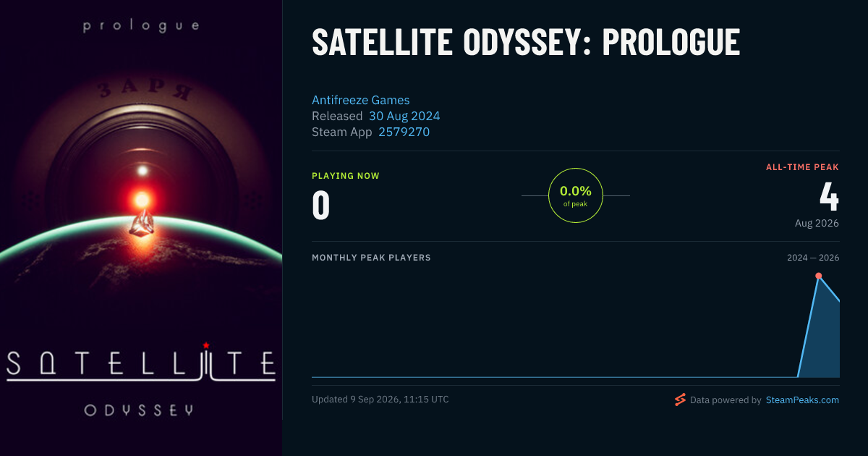Screen dimensions: 868x456
Task: Open the Antifreeze Games developer link
Action: click(360, 100)
